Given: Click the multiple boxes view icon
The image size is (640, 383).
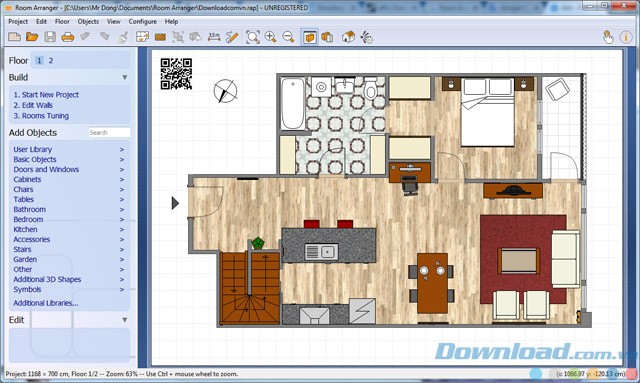Looking at the screenshot, I should (x=327, y=37).
